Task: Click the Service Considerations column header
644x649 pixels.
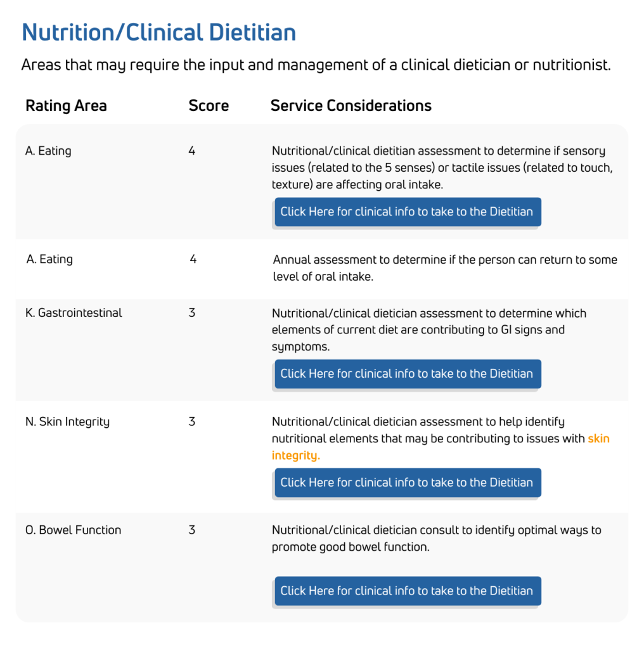Action: click(x=351, y=106)
